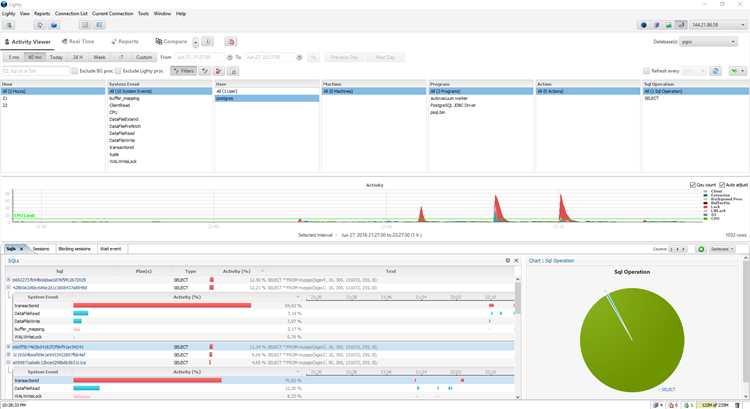This screenshot has width=750, height=409.
Task: Enable the Exclude BG proc checkbox
Action: [75, 71]
